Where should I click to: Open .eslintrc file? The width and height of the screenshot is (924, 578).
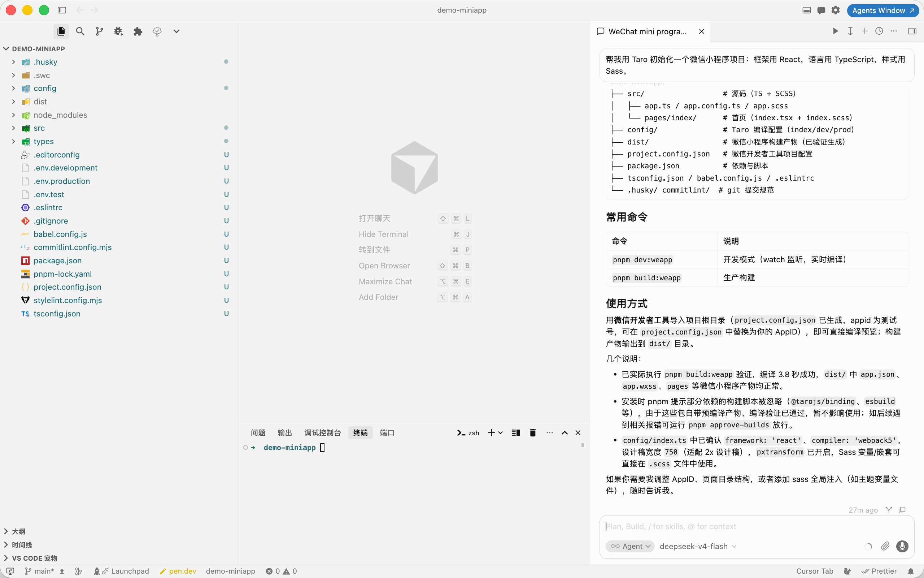pyautogui.click(x=118, y=208)
